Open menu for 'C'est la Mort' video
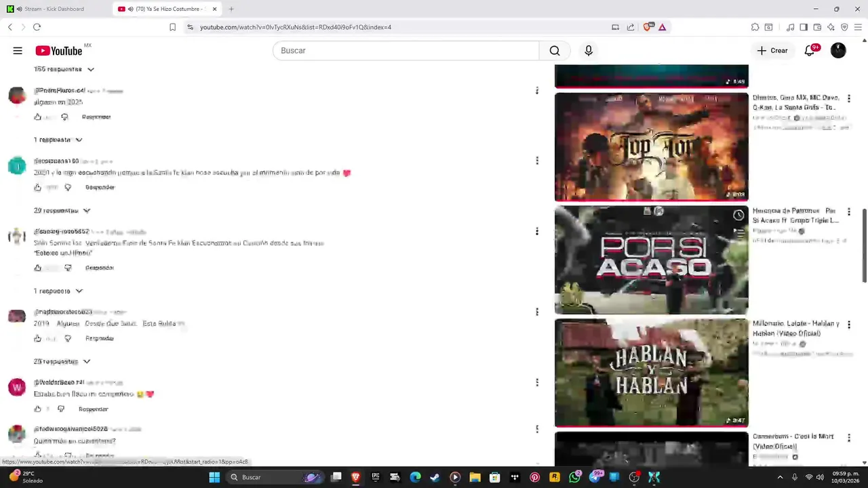Image resolution: width=868 pixels, height=488 pixels. (x=848, y=439)
